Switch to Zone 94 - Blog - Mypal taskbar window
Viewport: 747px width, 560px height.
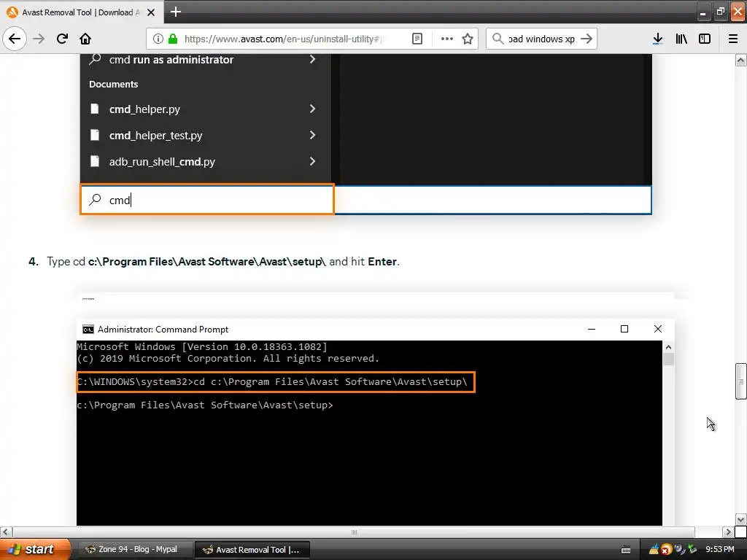pos(134,549)
